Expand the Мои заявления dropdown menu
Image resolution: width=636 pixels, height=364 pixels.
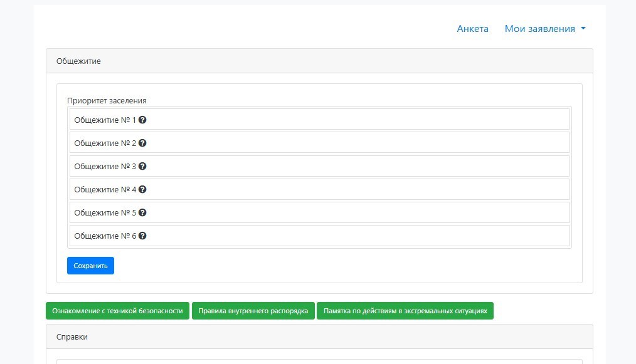point(544,29)
